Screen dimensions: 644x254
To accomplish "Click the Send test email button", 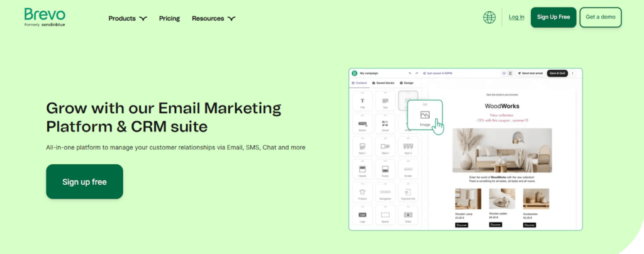I will (x=530, y=74).
